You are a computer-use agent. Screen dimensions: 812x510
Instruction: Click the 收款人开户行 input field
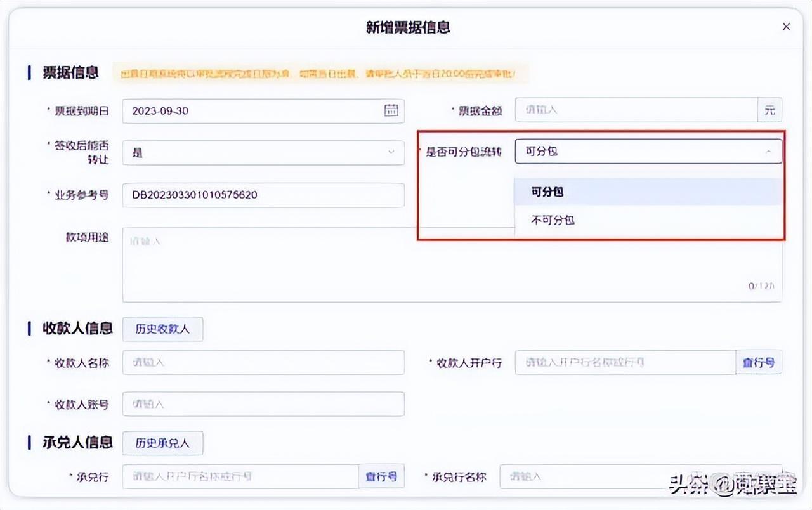tap(625, 363)
